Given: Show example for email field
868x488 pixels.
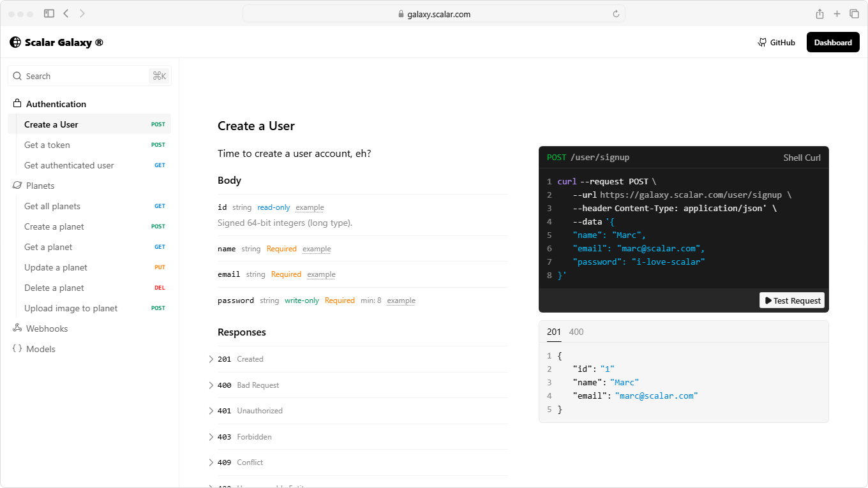Looking at the screenshot, I should 321,274.
